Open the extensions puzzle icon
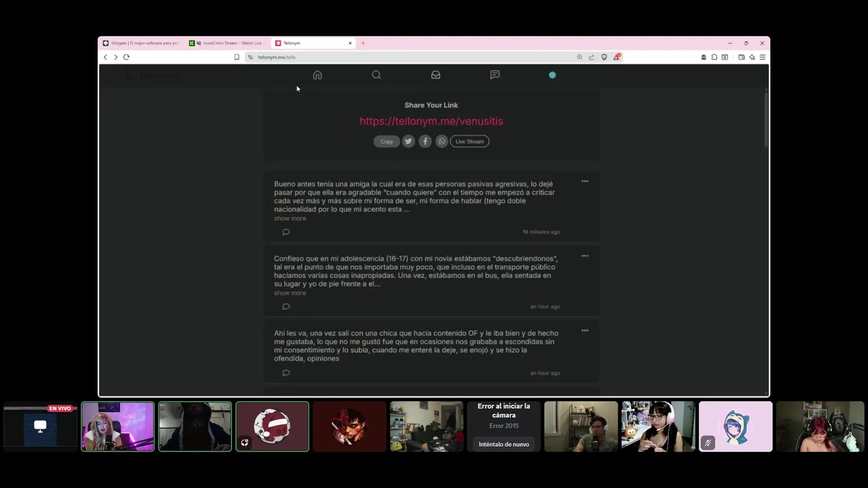 714,57
